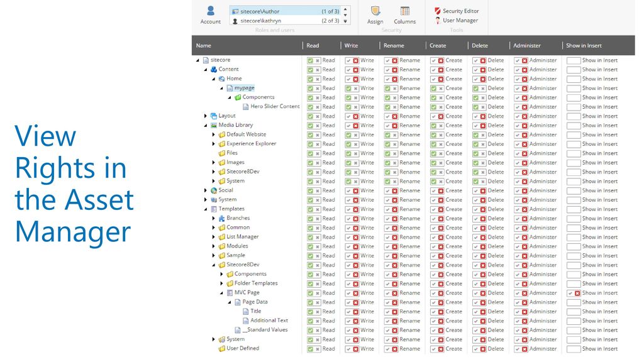Click the Components folder icon under mypage
This screenshot has height=362, width=644.
(x=237, y=97)
